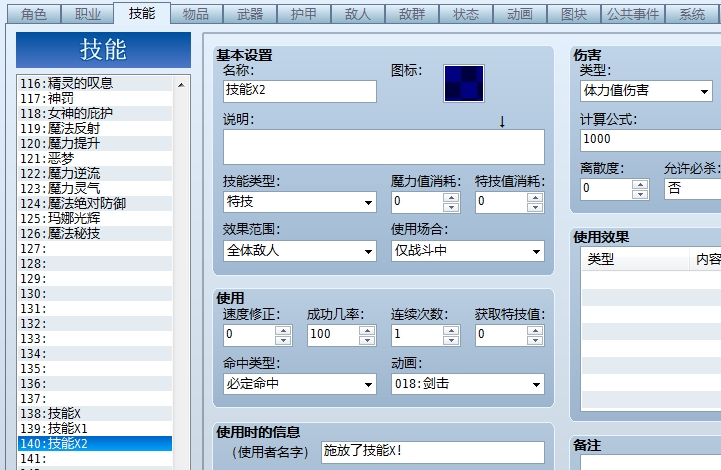
Task: Switch to the 护甲 tab
Action: tap(304, 14)
